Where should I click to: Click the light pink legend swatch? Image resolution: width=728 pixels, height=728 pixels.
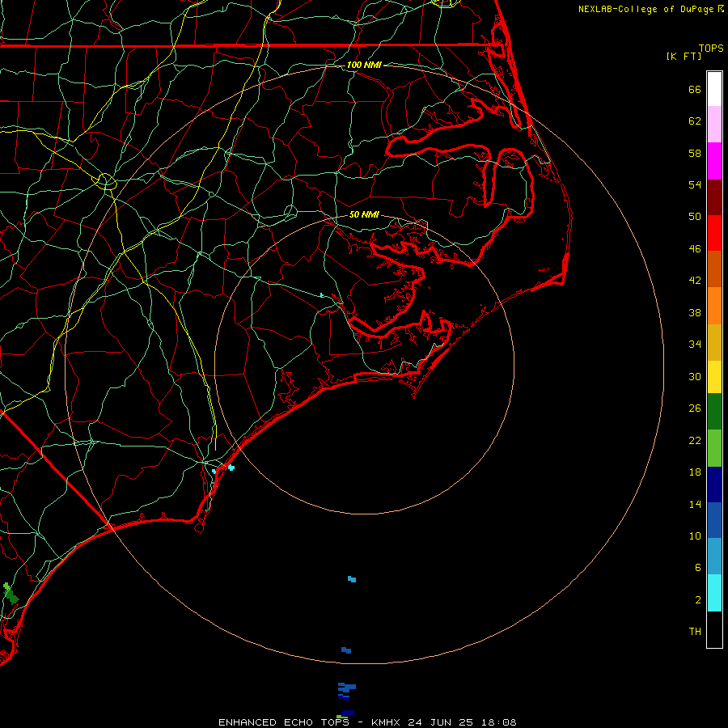(714, 124)
